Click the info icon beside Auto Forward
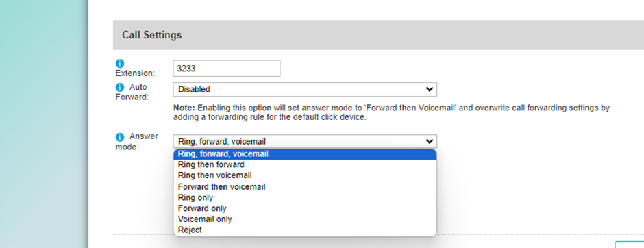Viewport: 644px width, 248px height. [119, 88]
